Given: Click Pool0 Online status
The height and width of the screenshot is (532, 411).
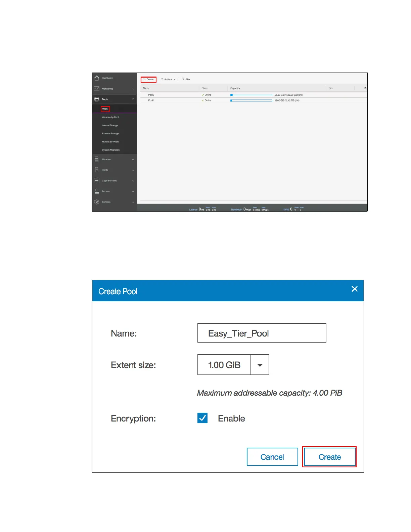Looking at the screenshot, I should click(x=207, y=95).
